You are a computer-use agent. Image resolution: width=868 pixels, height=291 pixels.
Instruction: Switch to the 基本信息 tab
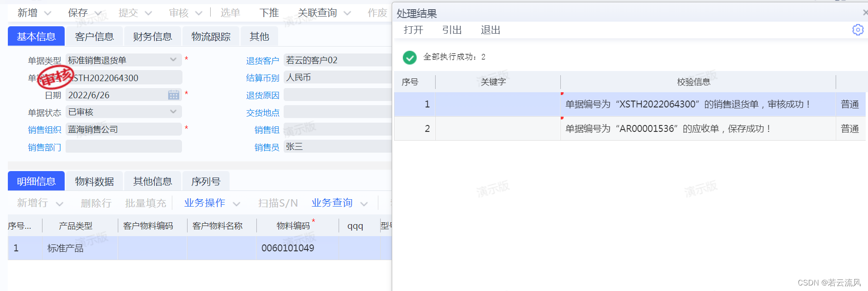tap(36, 36)
